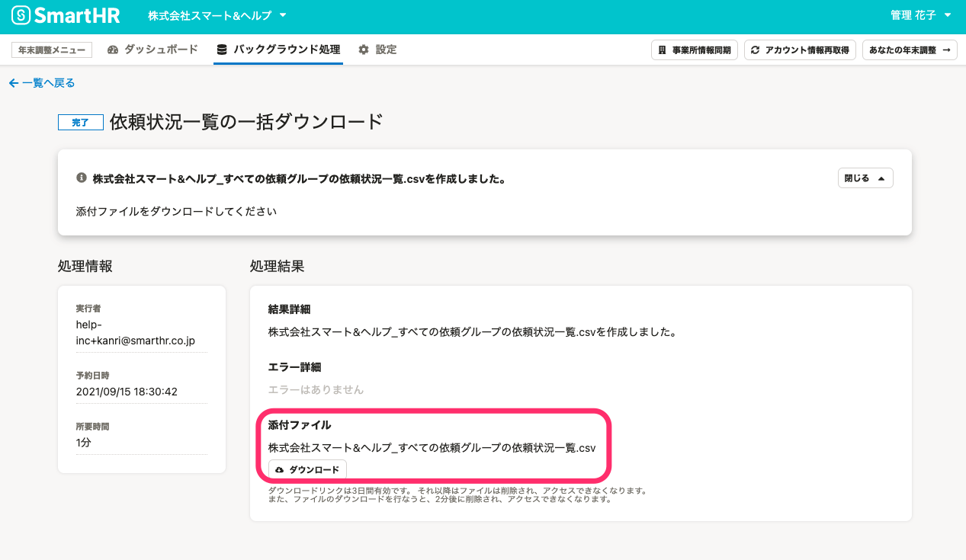966x560 pixels.
Task: Click the date 2021/09/15 18:30:42
Action: [127, 392]
